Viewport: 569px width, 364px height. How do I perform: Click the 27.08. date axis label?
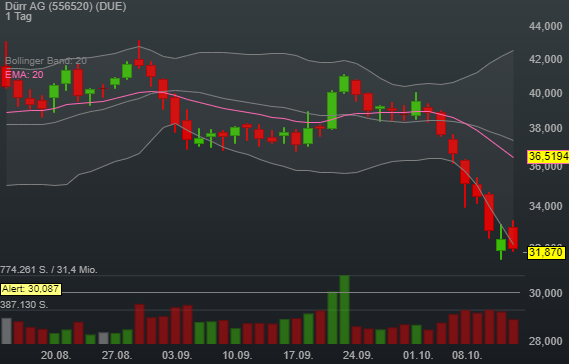[116, 355]
